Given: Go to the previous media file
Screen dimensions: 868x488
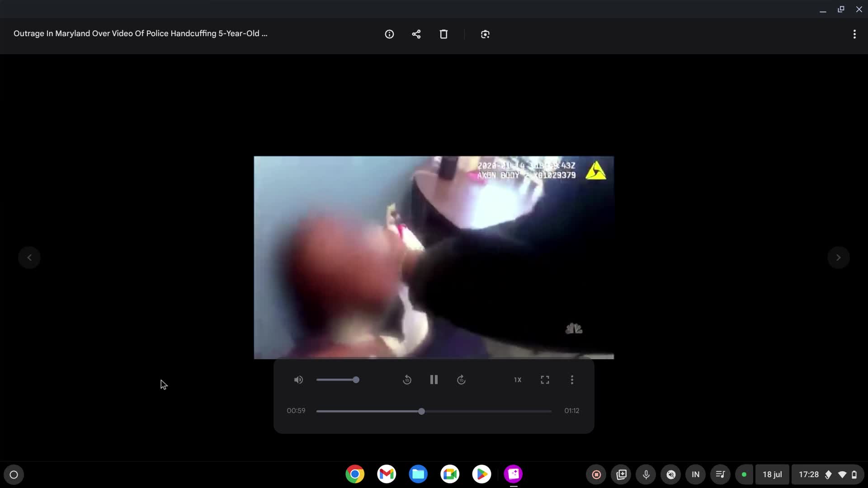Looking at the screenshot, I should (x=29, y=258).
